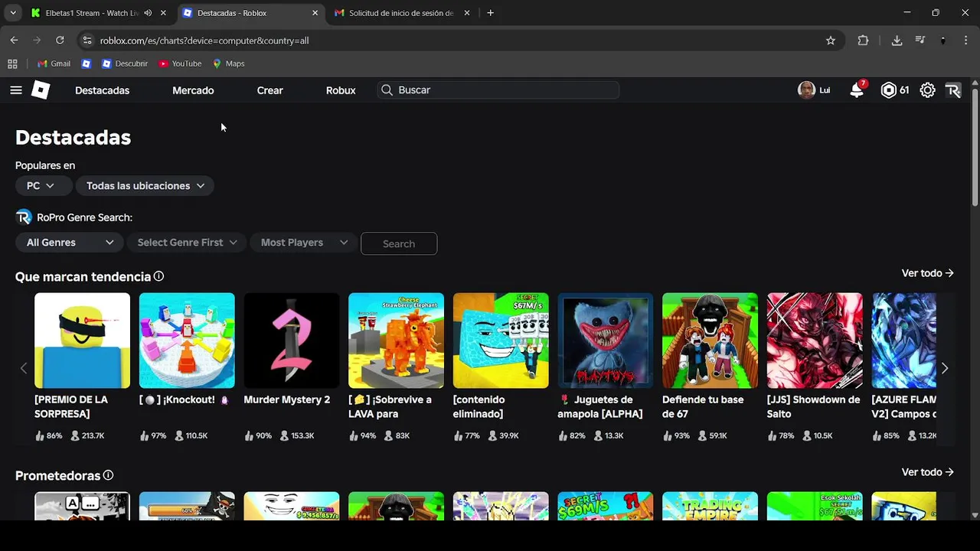Image resolution: width=980 pixels, height=551 pixels.
Task: Show info for Que marcan tendencia
Action: coord(158,276)
